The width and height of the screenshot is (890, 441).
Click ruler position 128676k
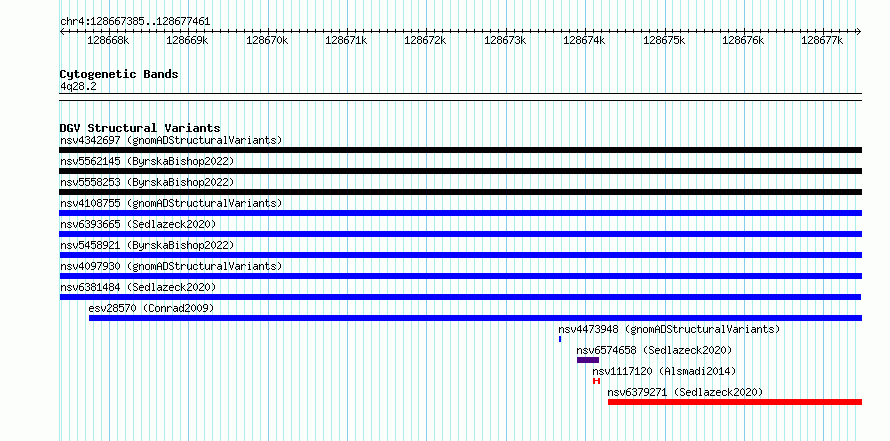tap(743, 41)
